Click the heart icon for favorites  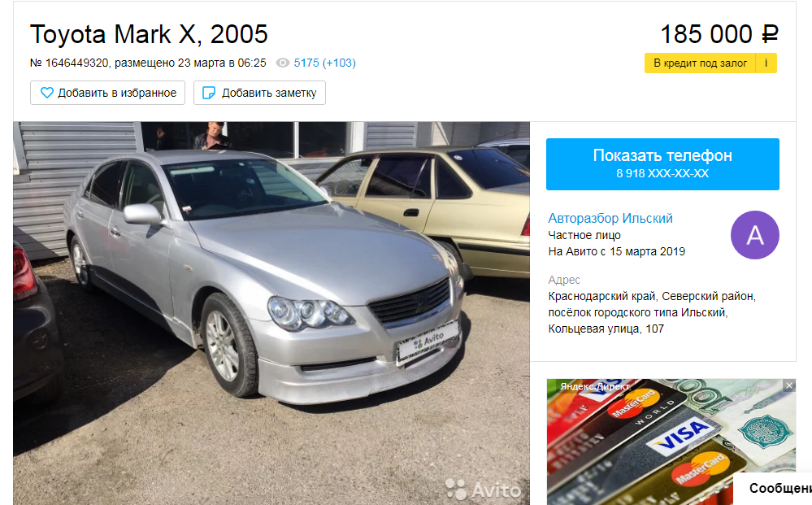click(x=46, y=93)
